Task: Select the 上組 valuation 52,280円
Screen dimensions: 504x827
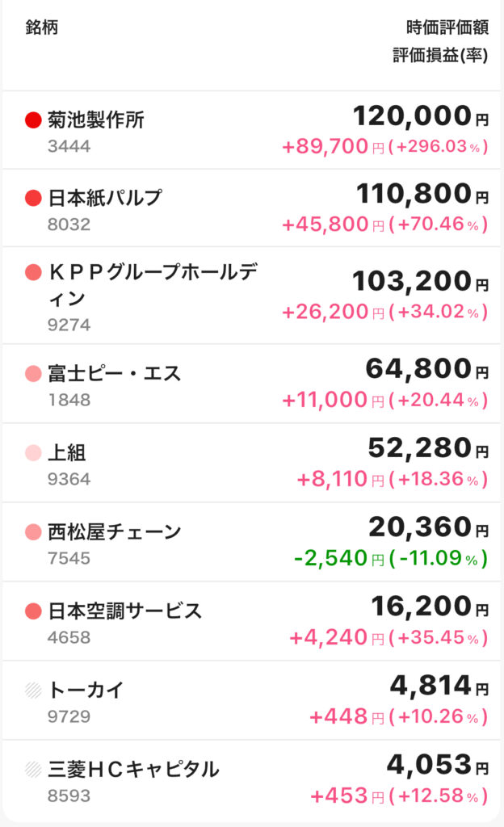Action: pos(428,448)
